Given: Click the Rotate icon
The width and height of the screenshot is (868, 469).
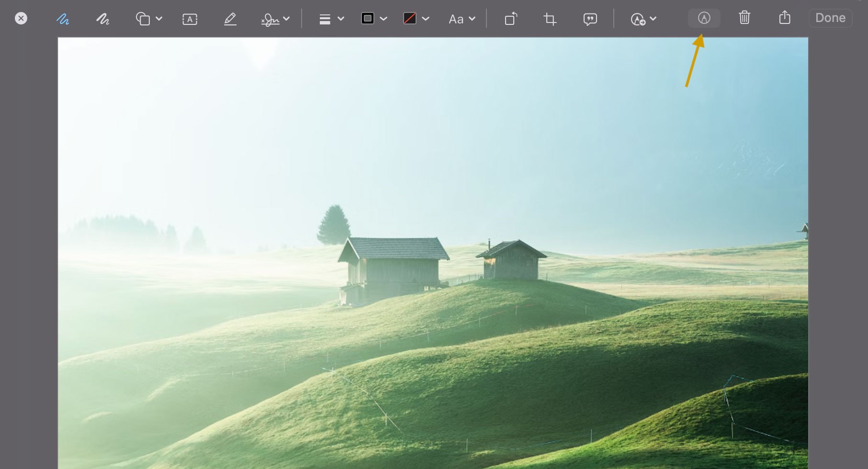Looking at the screenshot, I should pyautogui.click(x=511, y=19).
